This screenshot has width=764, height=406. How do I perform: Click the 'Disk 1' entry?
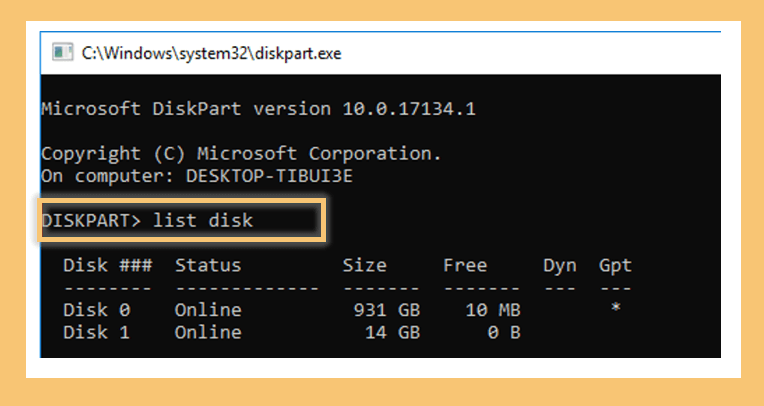(x=96, y=332)
